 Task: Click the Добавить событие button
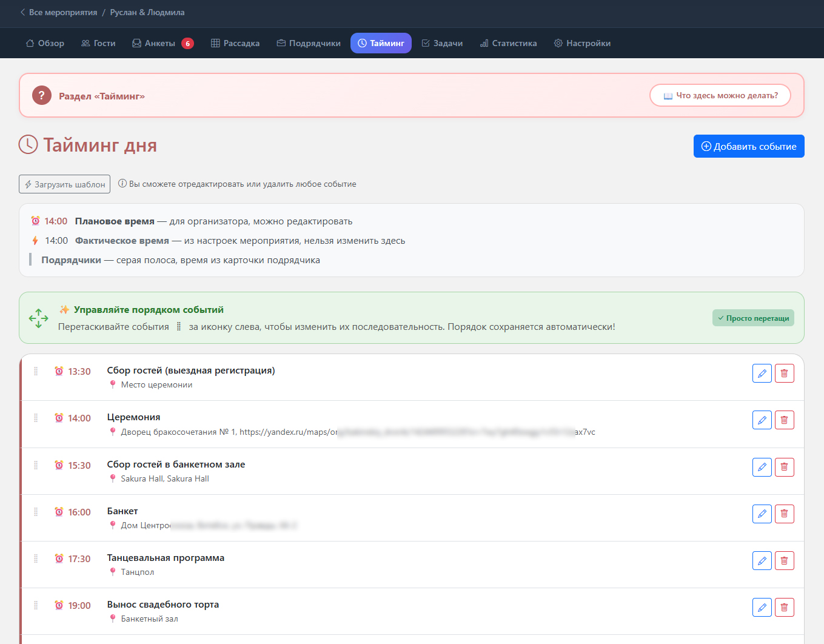749,146
